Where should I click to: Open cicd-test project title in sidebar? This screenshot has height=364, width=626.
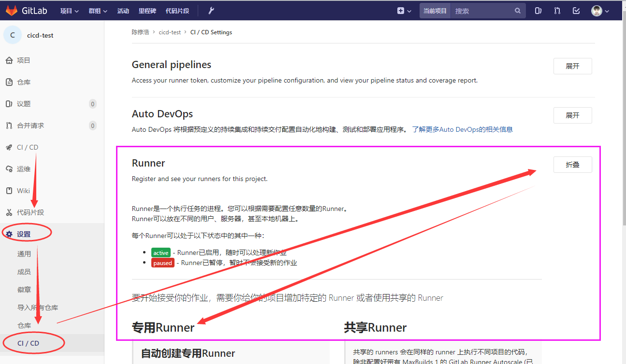point(41,35)
